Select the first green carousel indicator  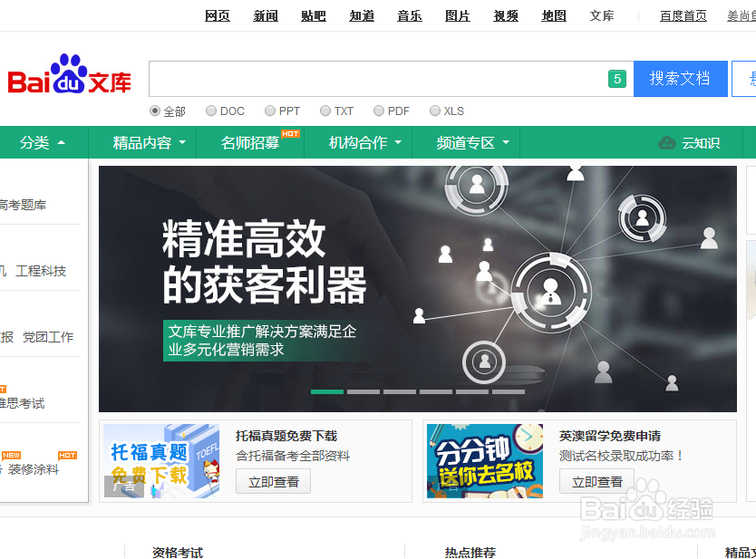[x=327, y=391]
